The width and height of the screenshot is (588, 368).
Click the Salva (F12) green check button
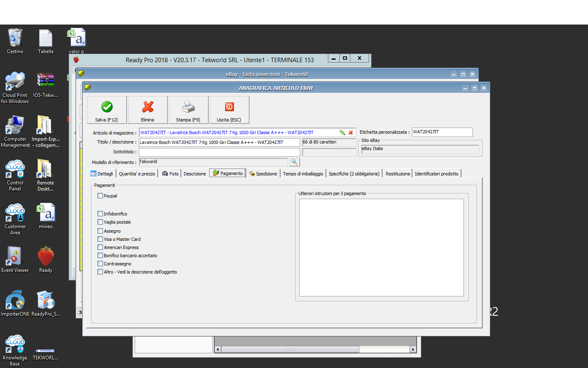(x=107, y=110)
